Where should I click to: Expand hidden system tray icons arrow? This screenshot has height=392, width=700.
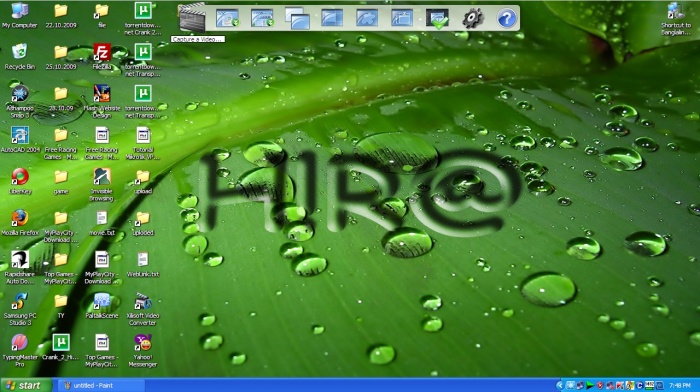[560, 385]
